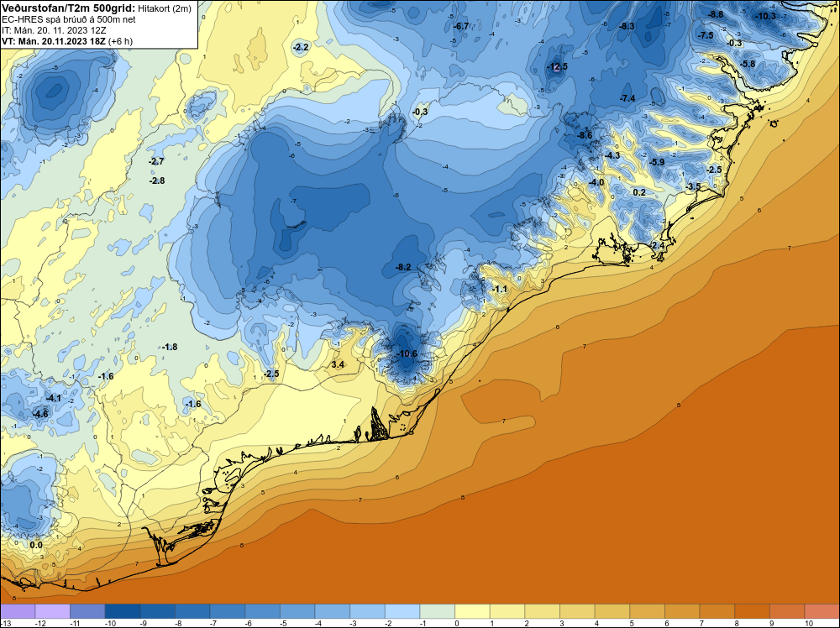Image resolution: width=840 pixels, height=628 pixels.
Task: Click the -10.3 temperature value on the map
Action: 765,16
